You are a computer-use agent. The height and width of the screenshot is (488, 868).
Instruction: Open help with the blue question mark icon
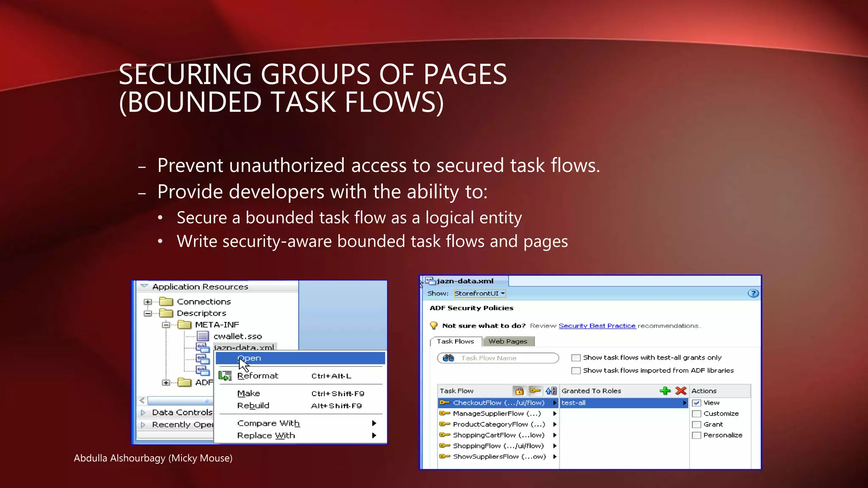[x=753, y=293]
